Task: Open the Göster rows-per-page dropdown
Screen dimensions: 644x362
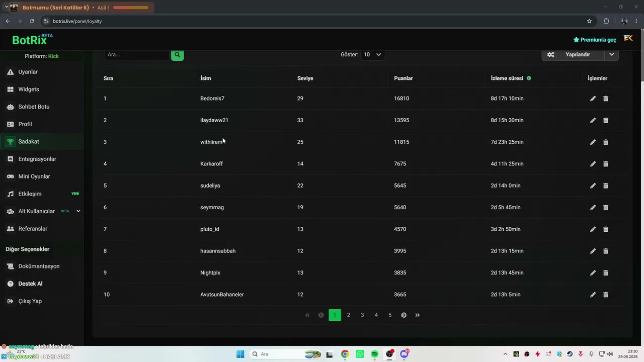Action: [372, 55]
